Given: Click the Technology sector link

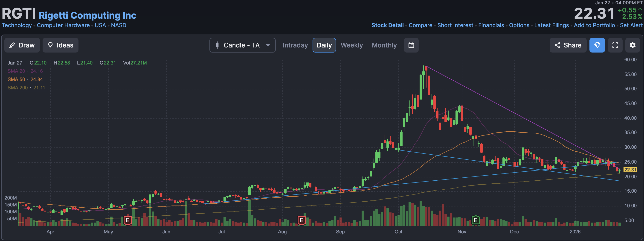Looking at the screenshot, I should click(x=17, y=25).
